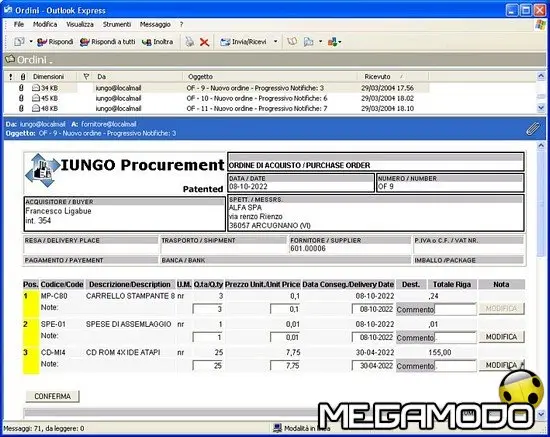Sort by flag column header

click(86, 76)
